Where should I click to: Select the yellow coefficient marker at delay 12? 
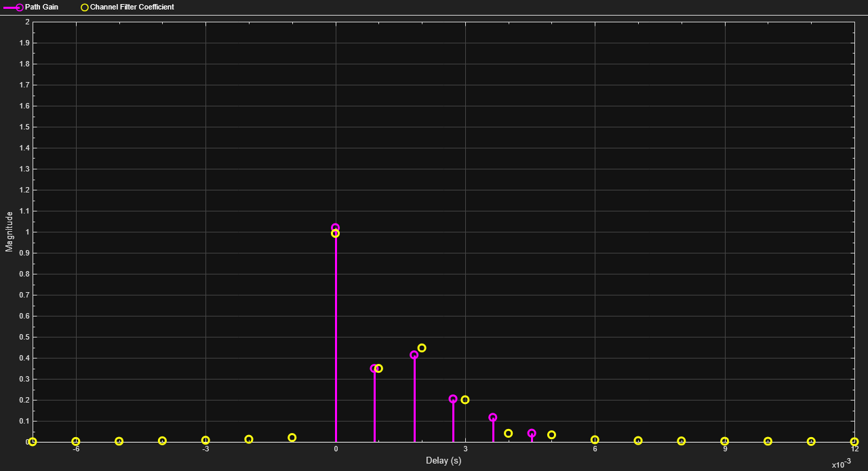tap(854, 442)
